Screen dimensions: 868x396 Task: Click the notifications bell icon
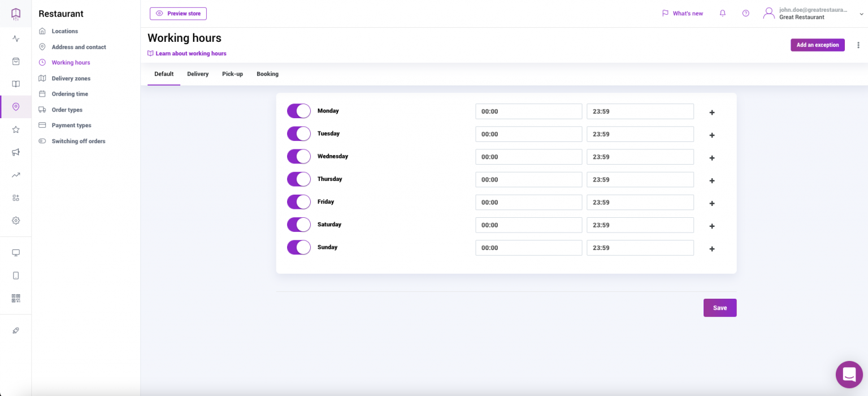point(722,12)
